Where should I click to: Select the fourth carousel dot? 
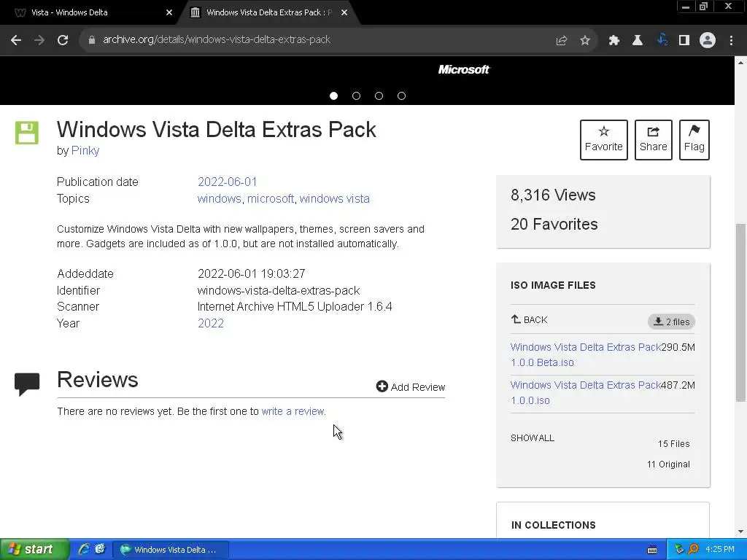[x=402, y=96]
